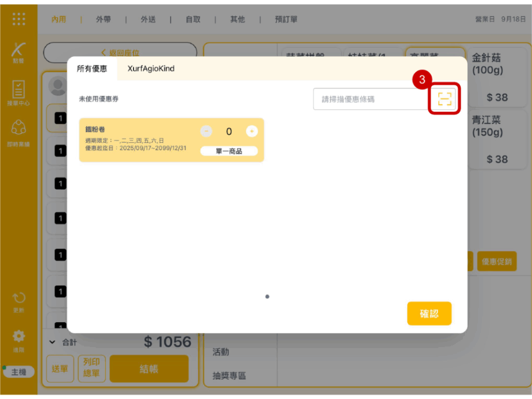This screenshot has height=399, width=532.
Task: Switch order type to 外帶
Action: pos(103,19)
